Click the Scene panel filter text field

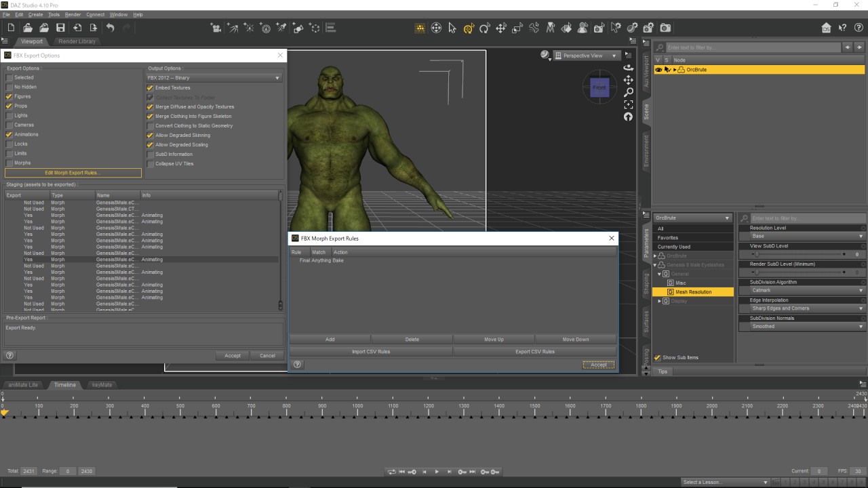(753, 47)
